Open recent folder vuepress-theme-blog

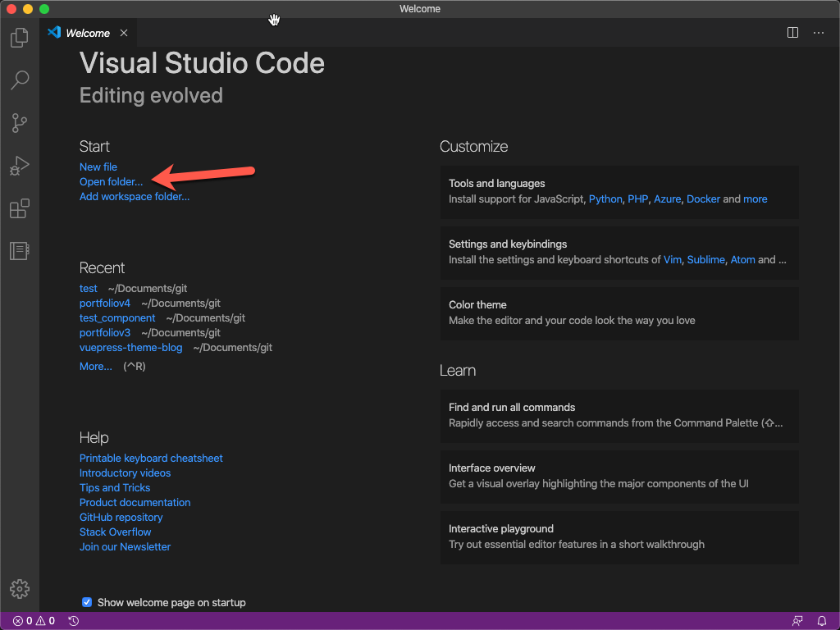point(130,348)
